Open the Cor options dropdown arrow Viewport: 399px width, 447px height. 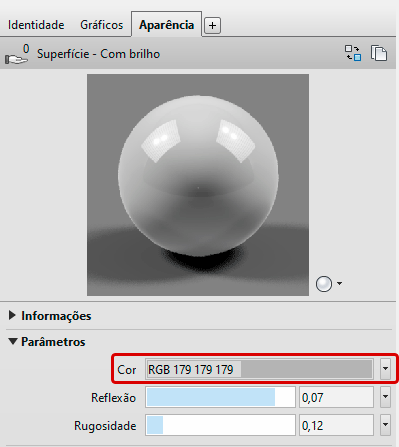point(385,369)
